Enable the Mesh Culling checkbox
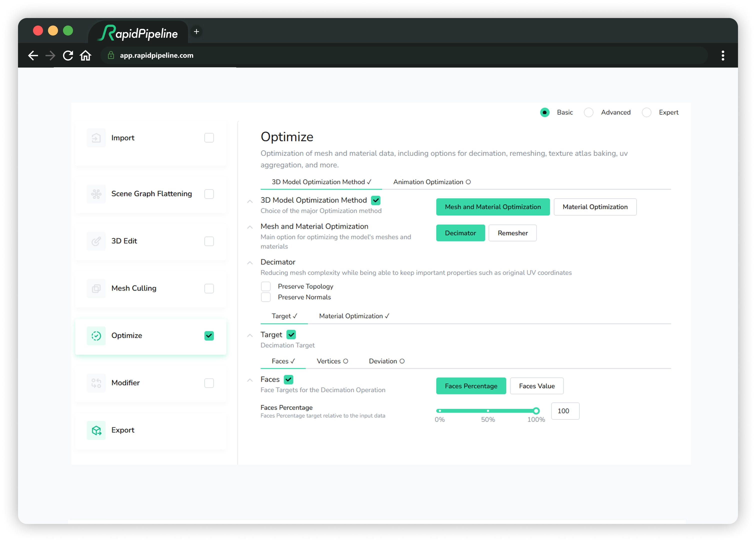This screenshot has width=756, height=542. point(209,288)
